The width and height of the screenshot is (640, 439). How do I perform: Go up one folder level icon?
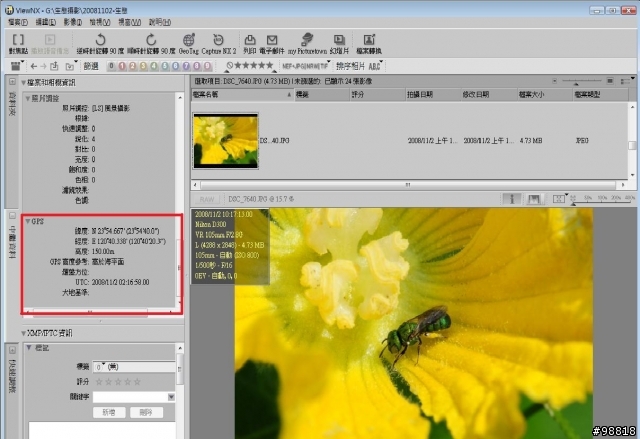(54, 66)
